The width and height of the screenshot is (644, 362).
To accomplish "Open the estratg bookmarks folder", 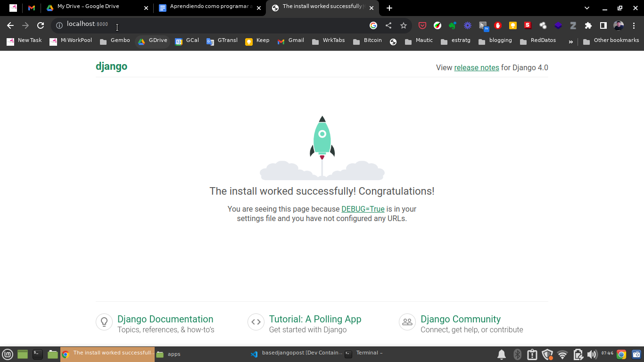I will [456, 41].
